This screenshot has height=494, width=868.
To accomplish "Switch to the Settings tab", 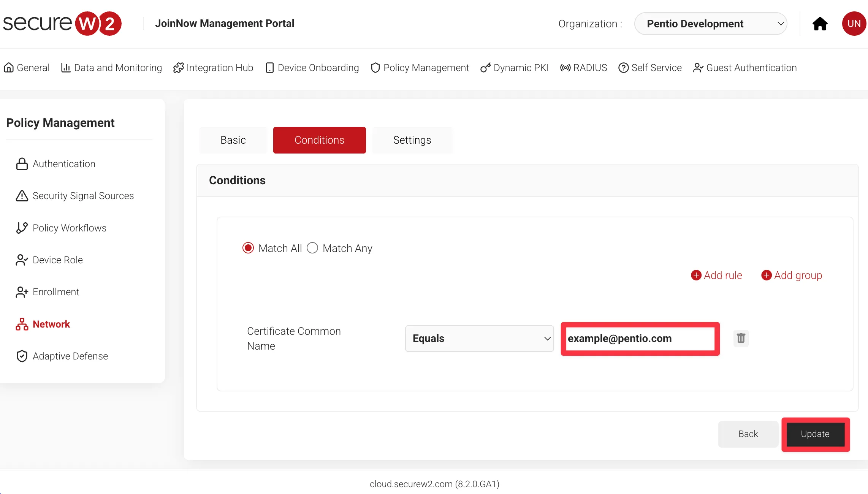I will coord(412,140).
